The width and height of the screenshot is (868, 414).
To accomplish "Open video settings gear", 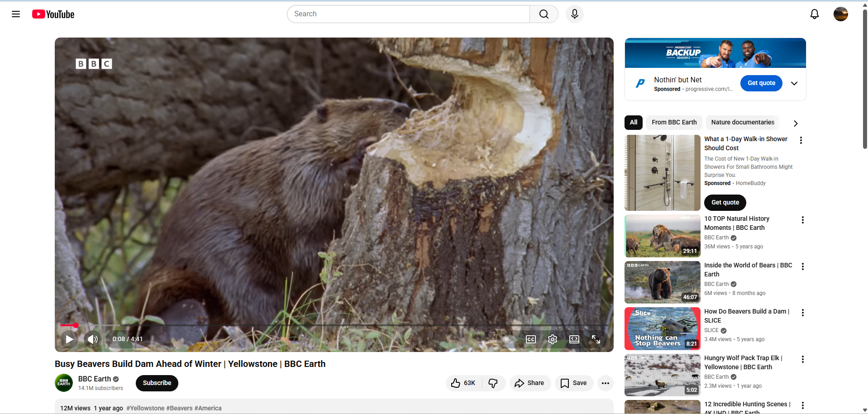I will pyautogui.click(x=552, y=339).
